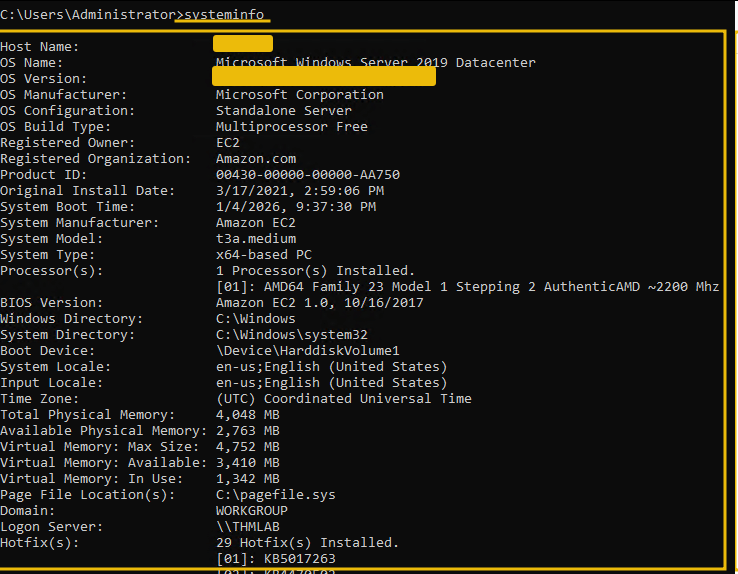Click the System Boot Time value
This screenshot has height=574, width=738.
295,207
